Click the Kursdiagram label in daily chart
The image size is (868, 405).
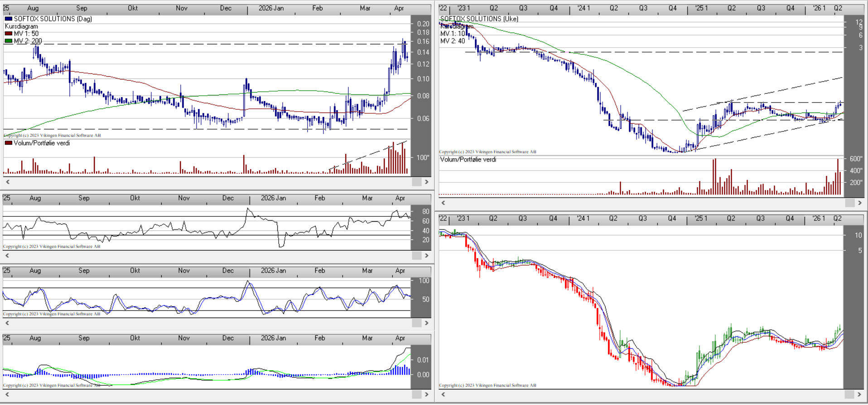(21, 26)
